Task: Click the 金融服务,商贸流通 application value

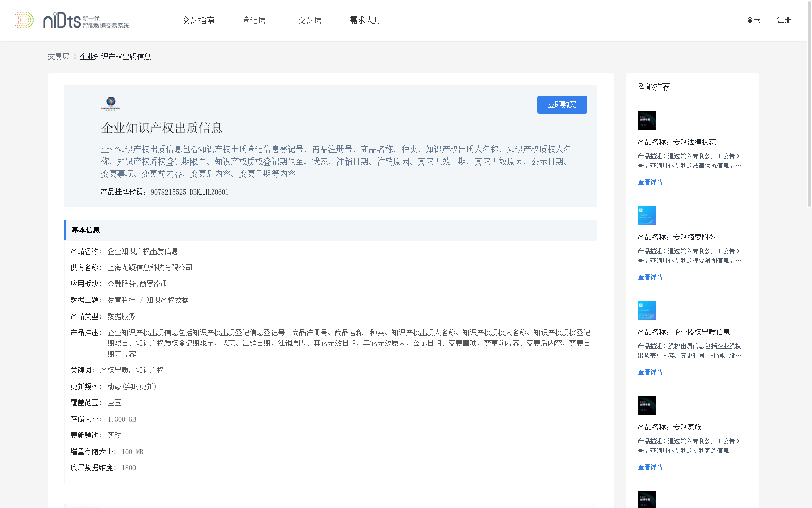Action: [137, 284]
